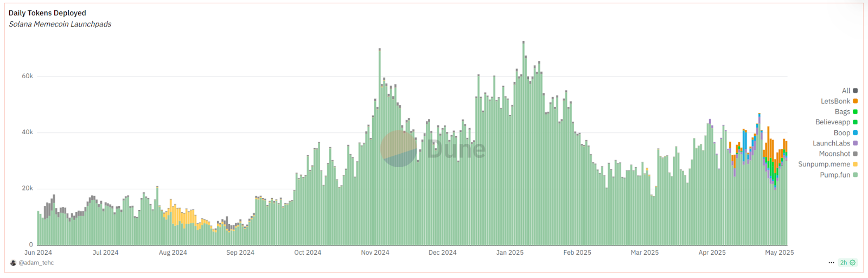This screenshot has width=868, height=278.
Task: Toggle the Pump.fun series in the legend
Action: [835, 175]
